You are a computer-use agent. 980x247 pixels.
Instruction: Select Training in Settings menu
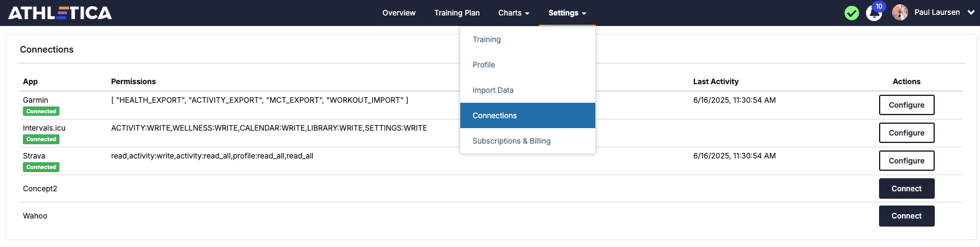click(528, 40)
